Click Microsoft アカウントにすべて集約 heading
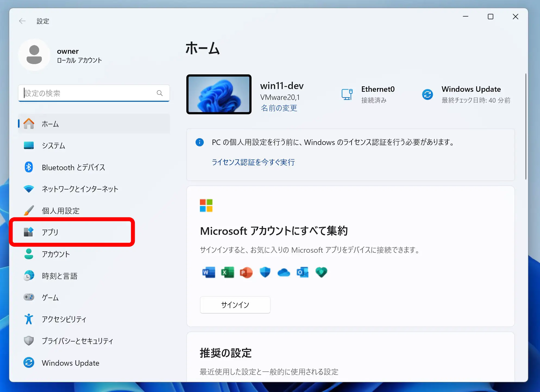540x392 pixels. pos(274,231)
